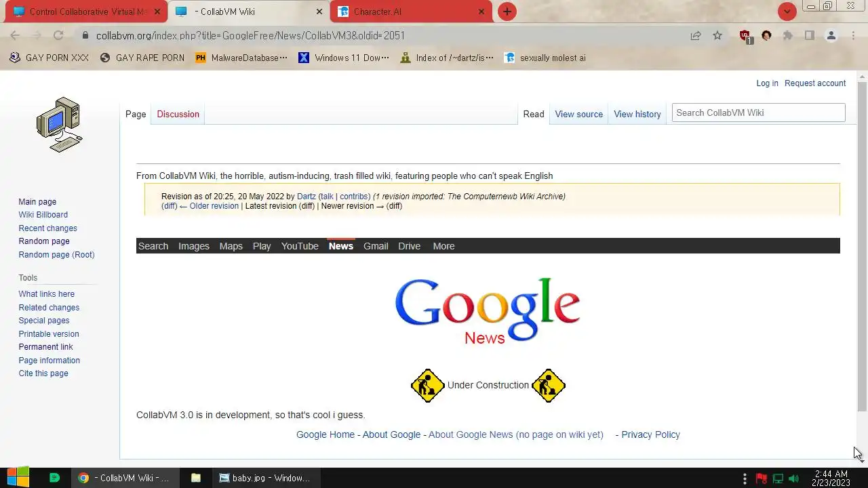This screenshot has width=868, height=488.
Task: Select Maps in the Google bar
Action: (x=231, y=246)
